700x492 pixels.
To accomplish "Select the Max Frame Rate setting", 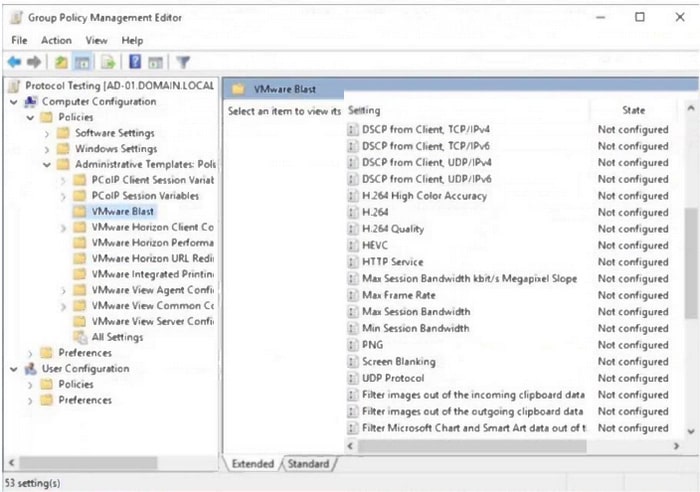I will coord(397,295).
